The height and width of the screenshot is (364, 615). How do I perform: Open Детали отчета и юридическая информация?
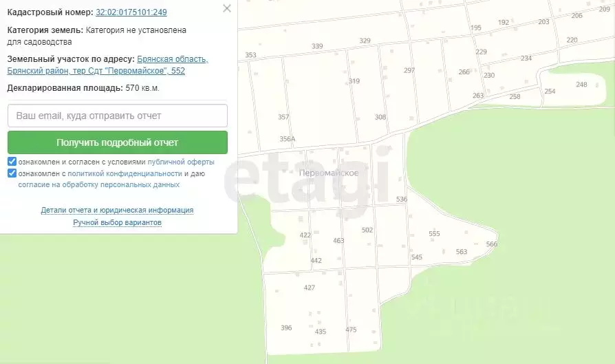[x=117, y=211]
